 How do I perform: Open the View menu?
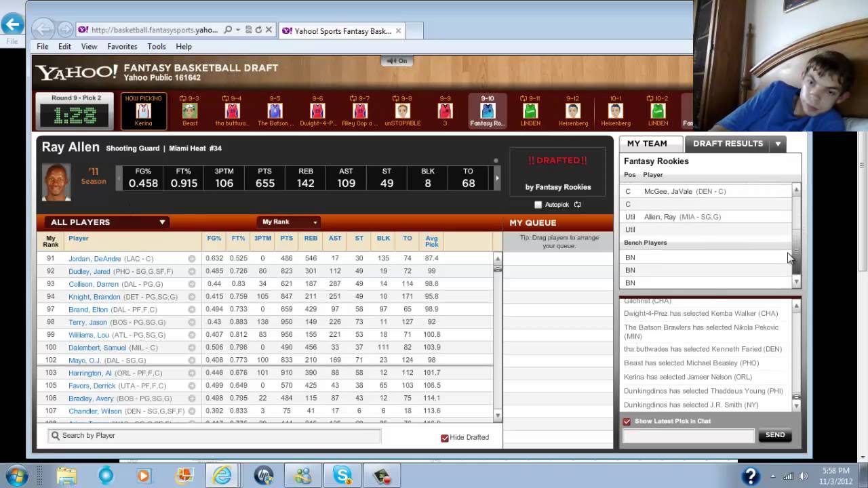point(89,47)
